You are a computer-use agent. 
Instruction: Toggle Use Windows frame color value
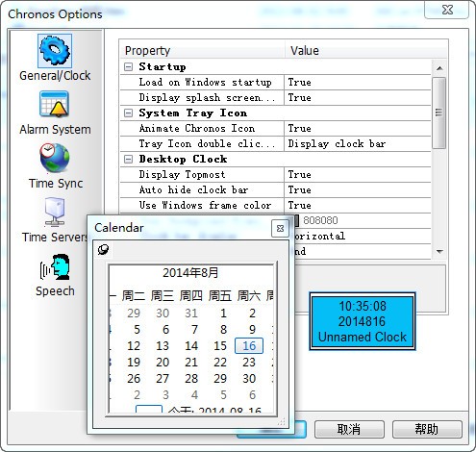point(357,206)
